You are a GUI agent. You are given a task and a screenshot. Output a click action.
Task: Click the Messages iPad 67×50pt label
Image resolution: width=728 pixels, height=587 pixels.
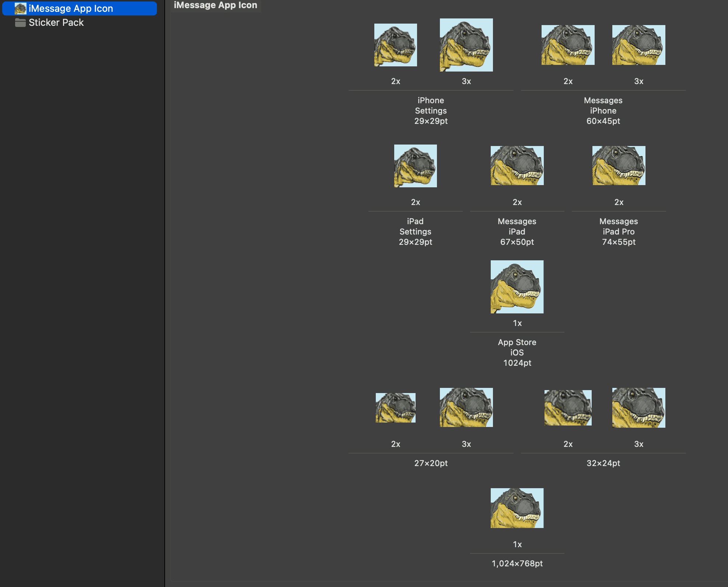(517, 232)
